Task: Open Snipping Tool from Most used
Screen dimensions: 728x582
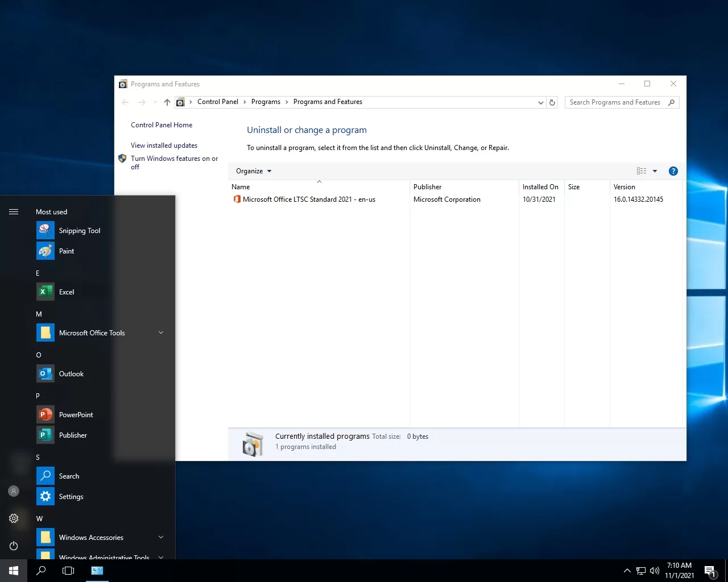Action: pyautogui.click(x=79, y=231)
